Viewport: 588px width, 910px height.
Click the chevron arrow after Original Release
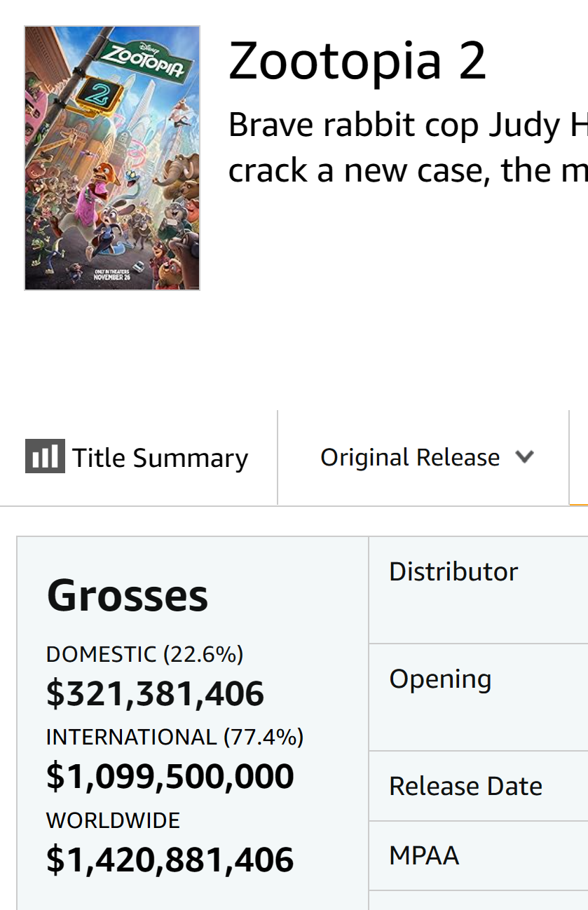524,458
